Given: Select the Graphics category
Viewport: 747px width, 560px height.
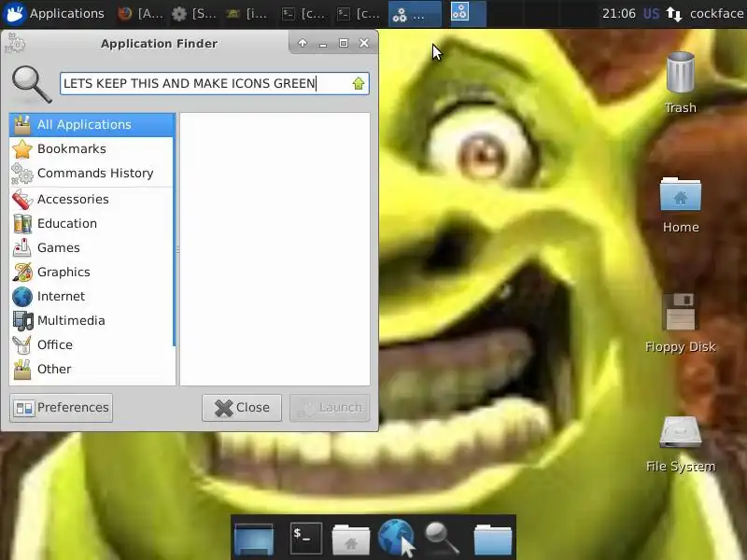Looking at the screenshot, I should (92, 272).
